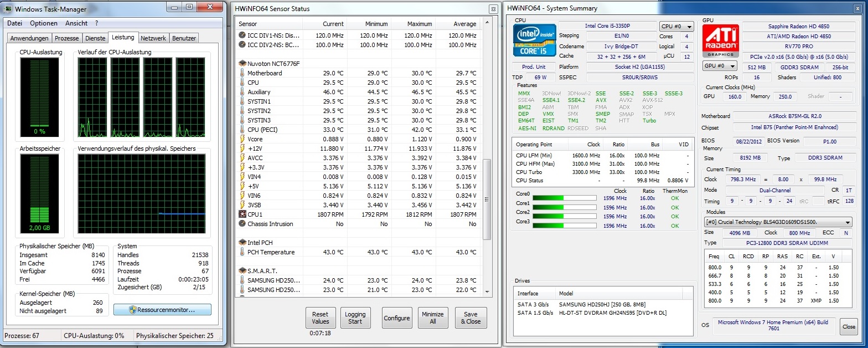Click the Motherboard thermometer icon
Screen dimensions: 868x348
tap(242, 73)
